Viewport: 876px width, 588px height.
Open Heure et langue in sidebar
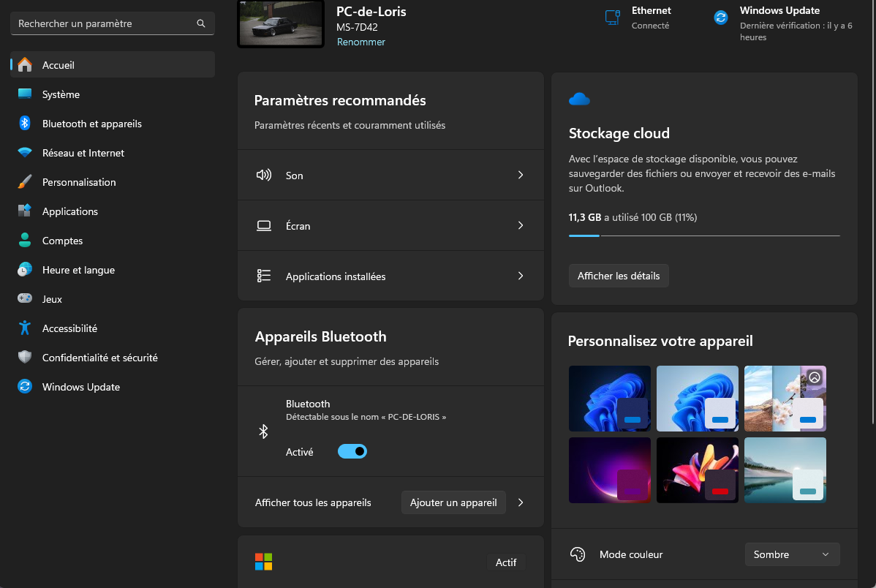pyautogui.click(x=113, y=269)
